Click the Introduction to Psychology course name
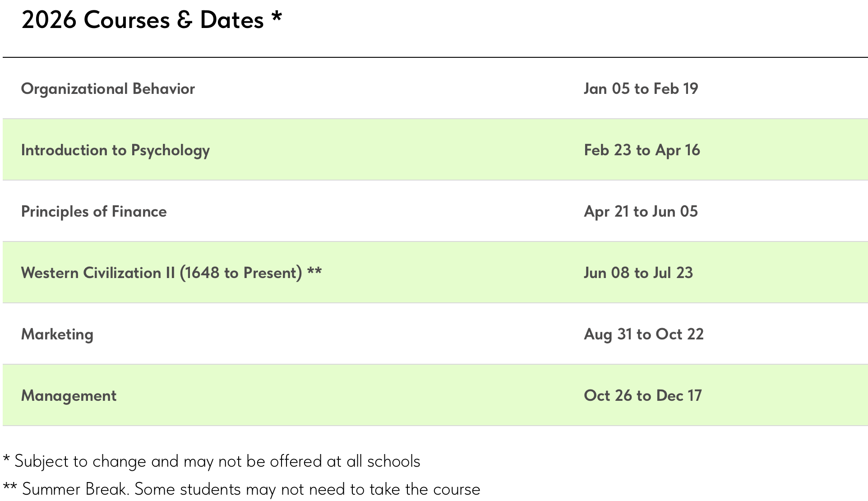The width and height of the screenshot is (868, 501). point(115,150)
